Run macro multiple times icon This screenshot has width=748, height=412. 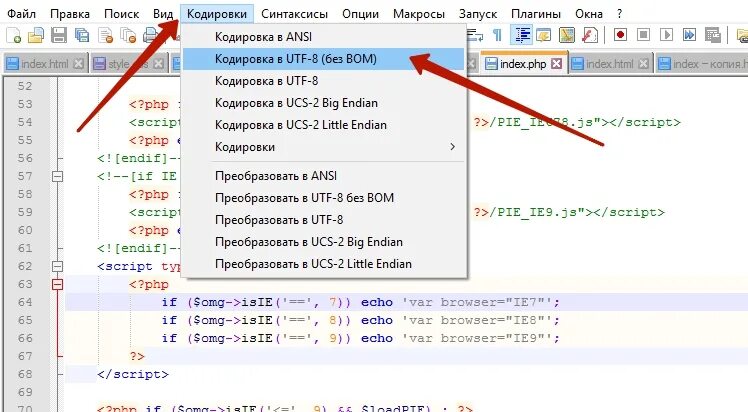pos(689,35)
